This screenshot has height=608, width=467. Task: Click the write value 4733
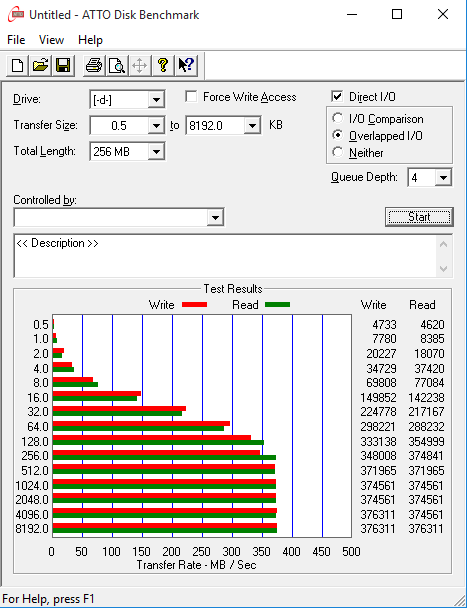coord(384,325)
